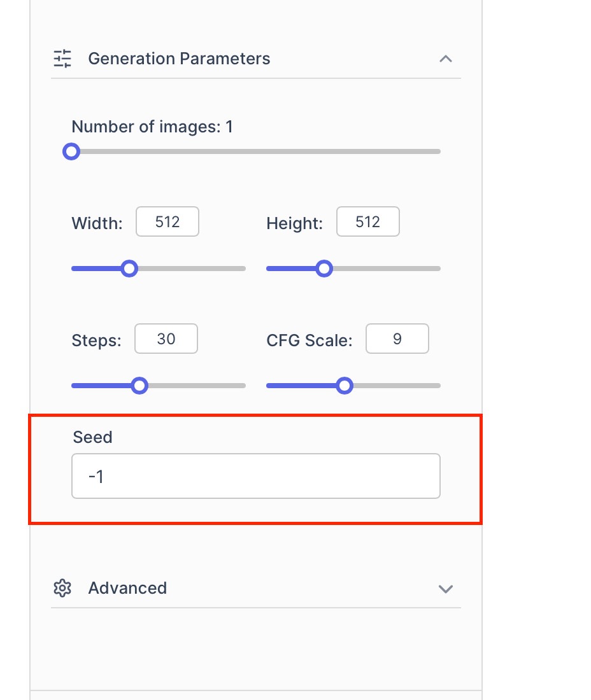
Task: Click the Generation Parameters header text
Action: pyautogui.click(x=179, y=59)
